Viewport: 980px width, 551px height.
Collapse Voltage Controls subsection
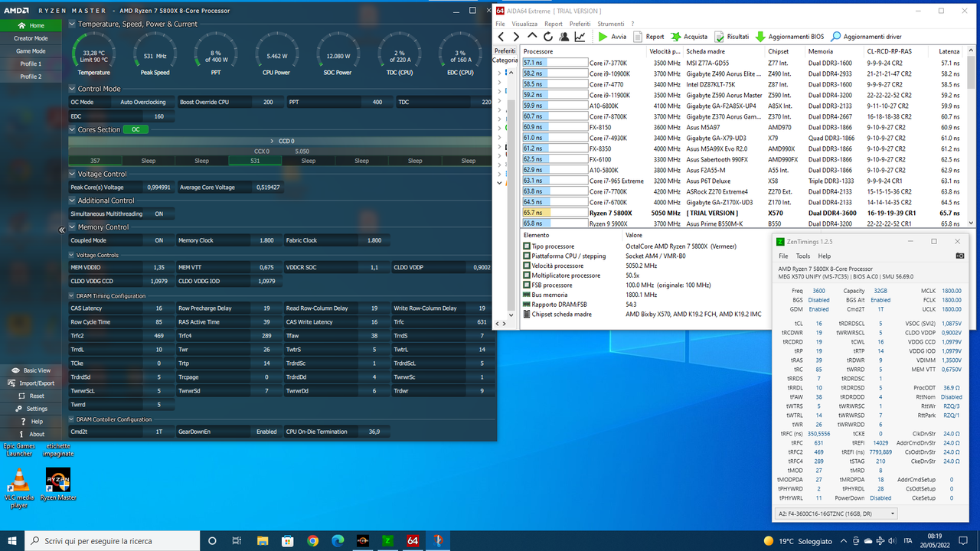click(72, 254)
